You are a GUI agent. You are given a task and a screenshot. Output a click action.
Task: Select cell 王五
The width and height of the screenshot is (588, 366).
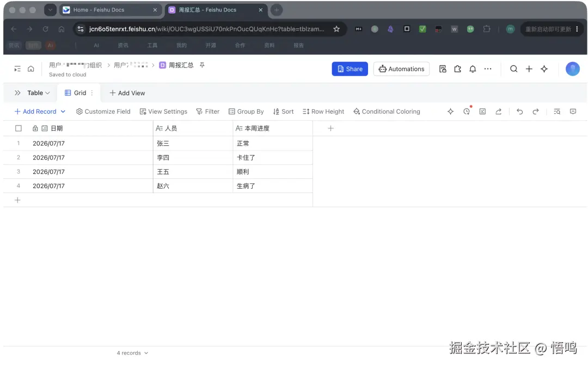(x=193, y=172)
